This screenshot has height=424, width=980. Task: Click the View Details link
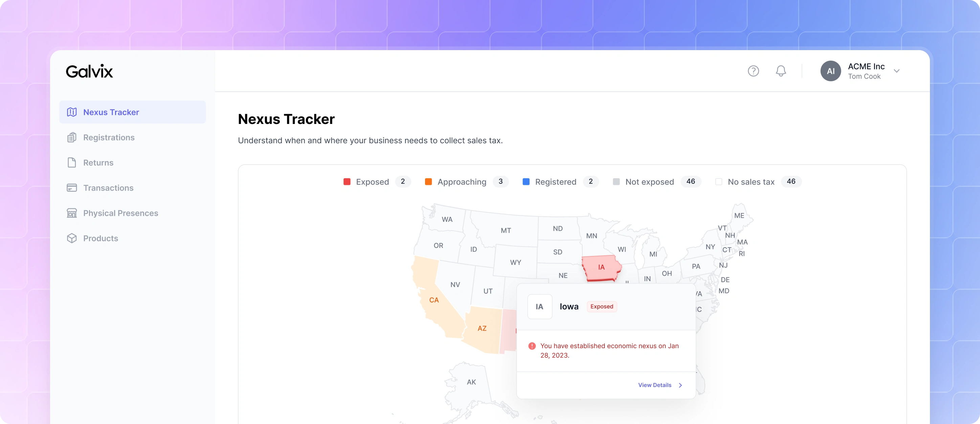(655, 385)
